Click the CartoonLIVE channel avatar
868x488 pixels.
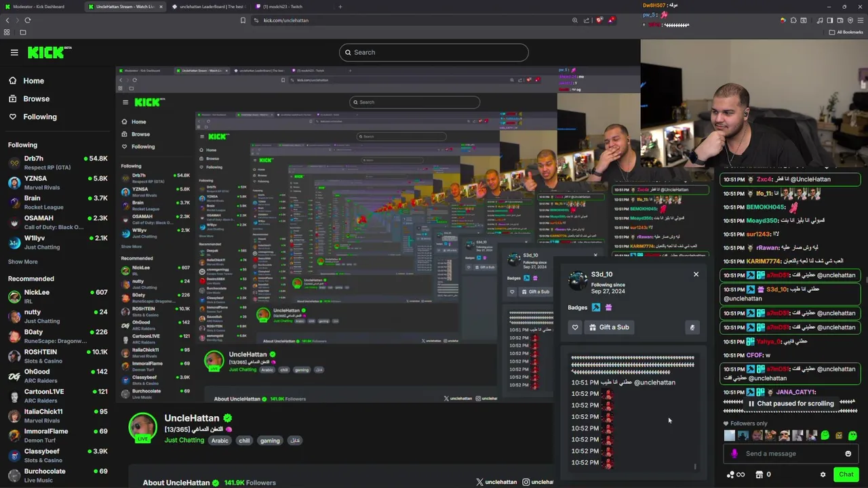tap(14, 395)
